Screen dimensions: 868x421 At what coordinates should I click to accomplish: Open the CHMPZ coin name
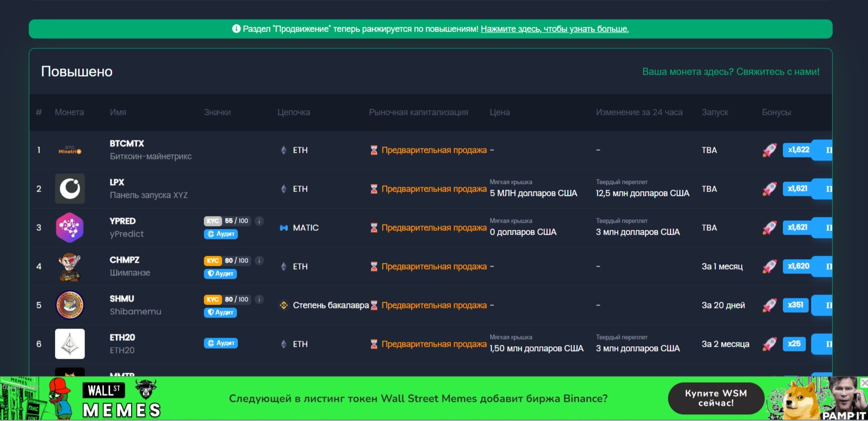click(x=124, y=260)
